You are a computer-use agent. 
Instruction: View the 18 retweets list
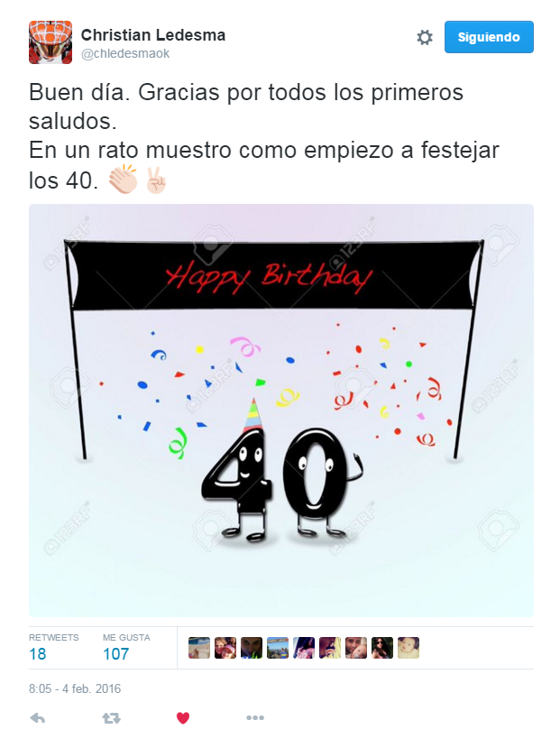53,647
